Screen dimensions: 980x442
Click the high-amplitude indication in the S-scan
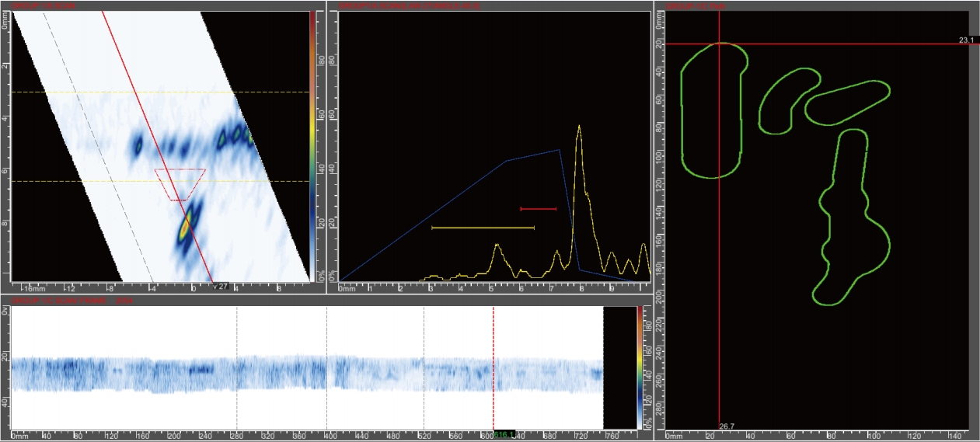pos(186,227)
